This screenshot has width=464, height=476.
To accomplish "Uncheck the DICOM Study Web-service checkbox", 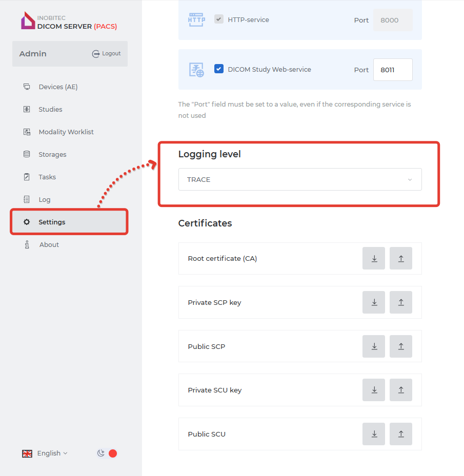I will coord(219,69).
